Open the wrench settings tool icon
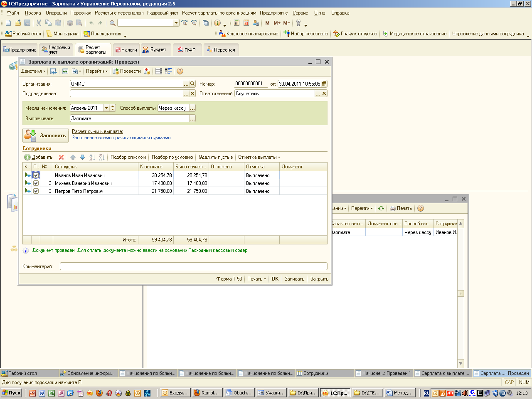This screenshot has width=532, height=399. click(298, 23)
